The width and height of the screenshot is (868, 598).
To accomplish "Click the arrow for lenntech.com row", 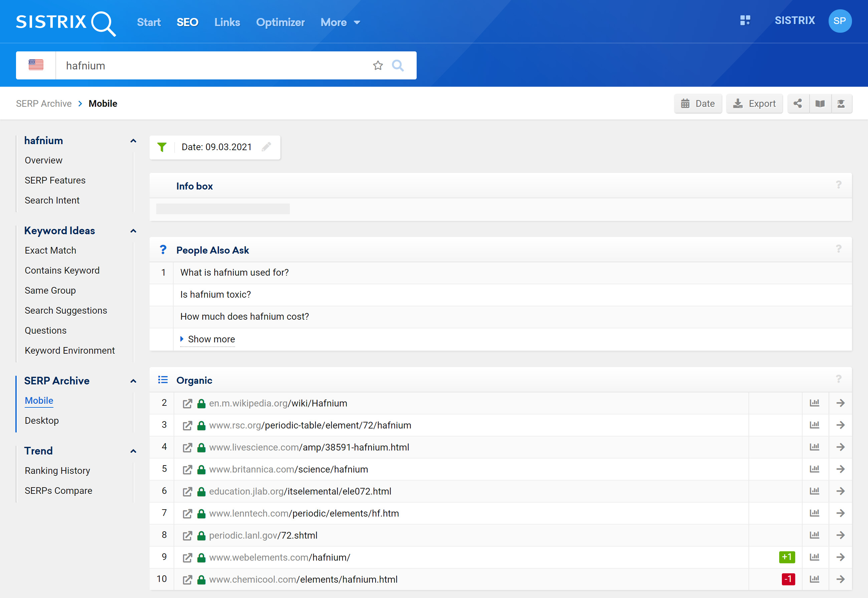I will tap(841, 513).
